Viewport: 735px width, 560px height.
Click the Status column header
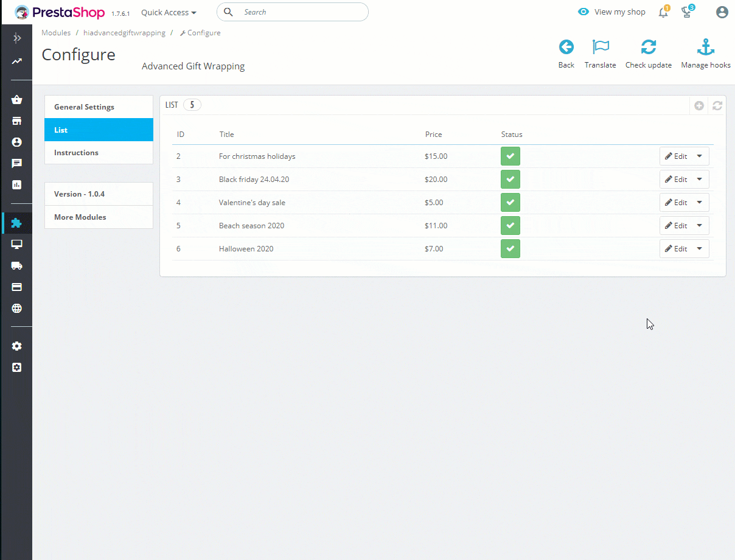click(x=512, y=135)
